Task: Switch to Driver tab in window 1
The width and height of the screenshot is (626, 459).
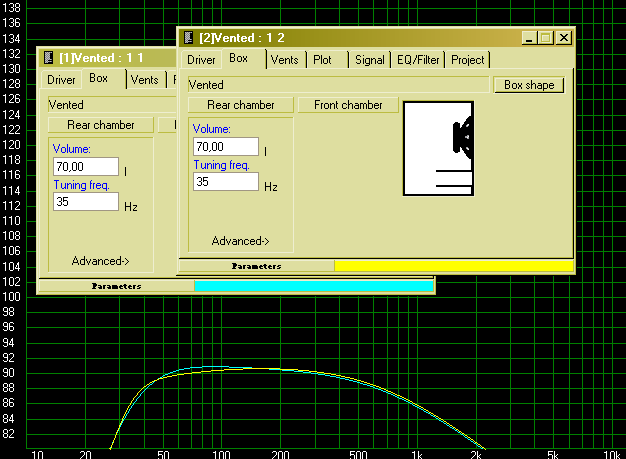Action: (61, 80)
